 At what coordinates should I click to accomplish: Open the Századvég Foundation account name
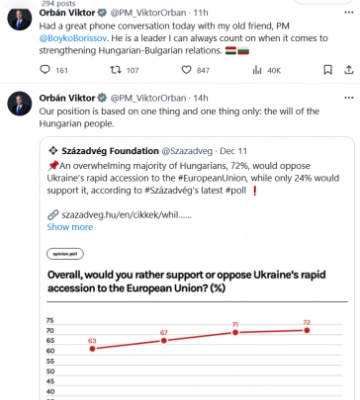pyautogui.click(x=110, y=151)
